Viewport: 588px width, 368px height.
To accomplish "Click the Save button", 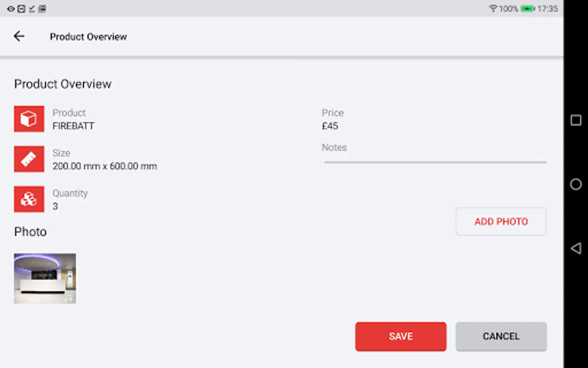I will [x=401, y=336].
